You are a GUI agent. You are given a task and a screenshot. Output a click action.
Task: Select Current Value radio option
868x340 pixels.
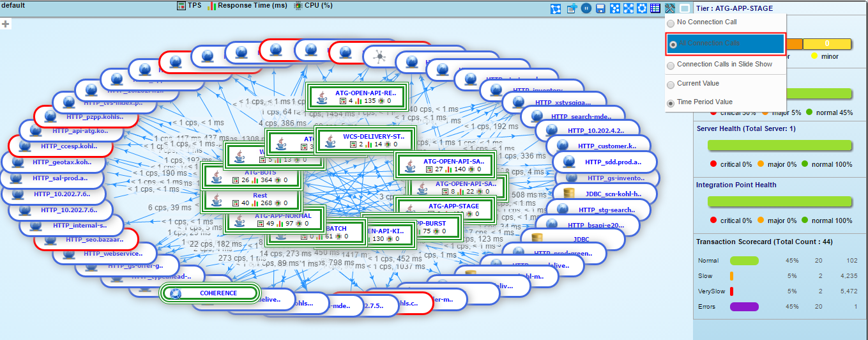point(671,84)
